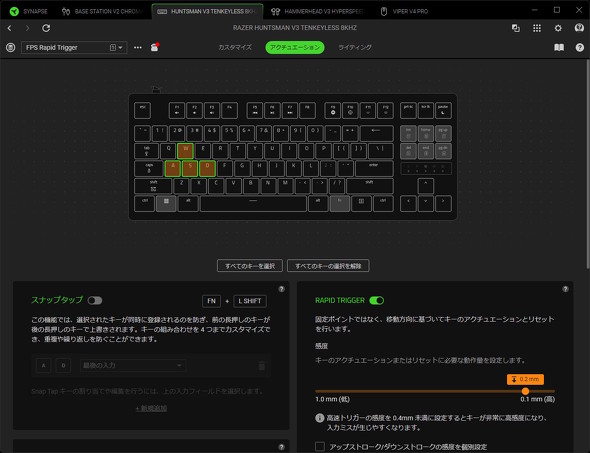Click the refresh icon in the navigation bar

[46, 28]
